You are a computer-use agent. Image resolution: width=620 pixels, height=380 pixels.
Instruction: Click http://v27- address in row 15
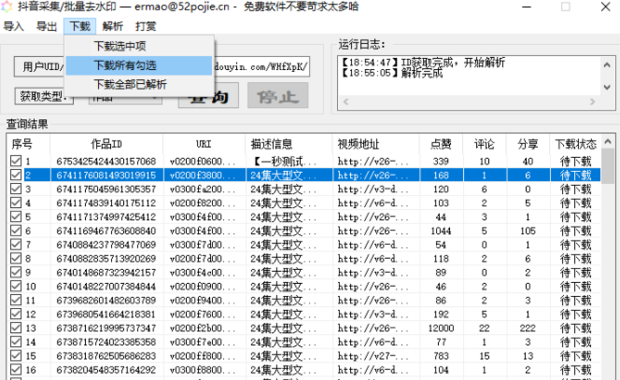pyautogui.click(x=373, y=356)
